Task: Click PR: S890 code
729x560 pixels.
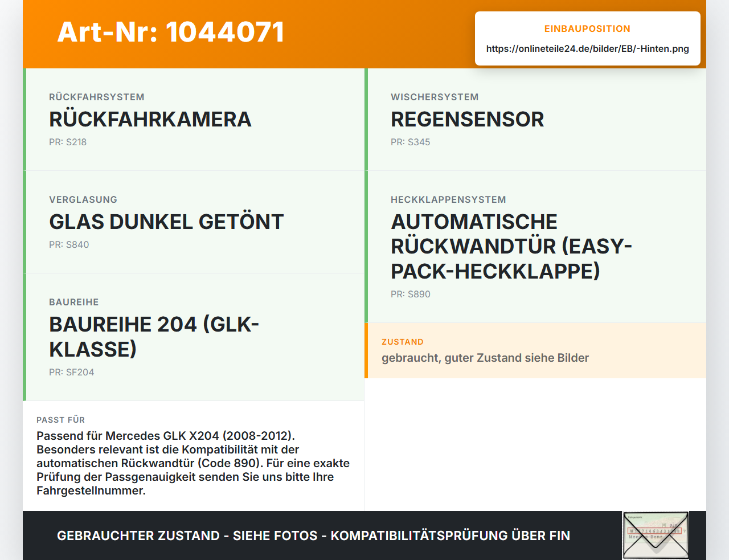Action: 410,294
